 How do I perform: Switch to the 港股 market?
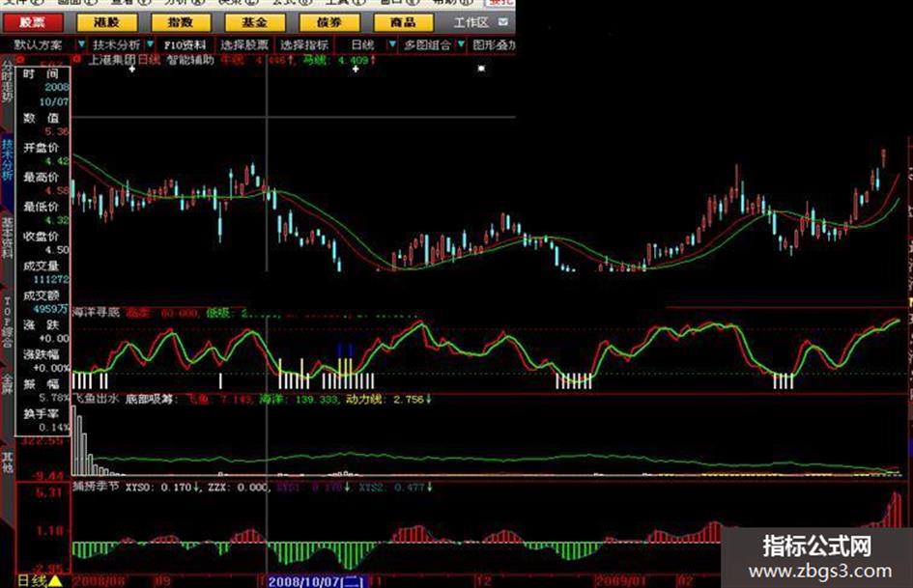pyautogui.click(x=106, y=23)
